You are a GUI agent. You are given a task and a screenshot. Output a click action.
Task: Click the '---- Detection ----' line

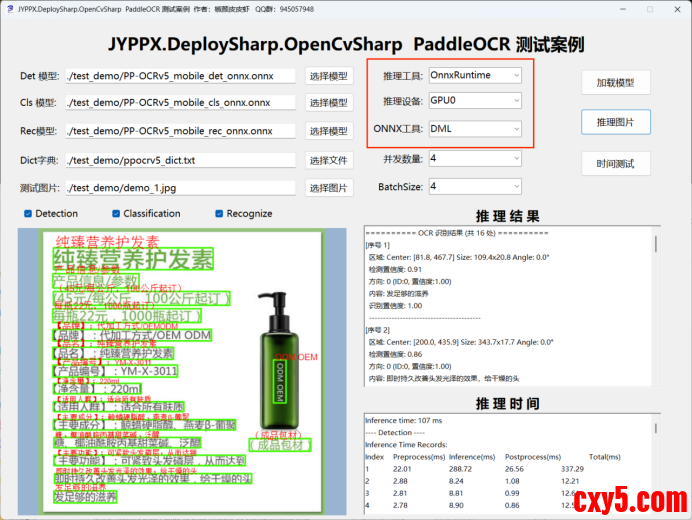(395, 433)
